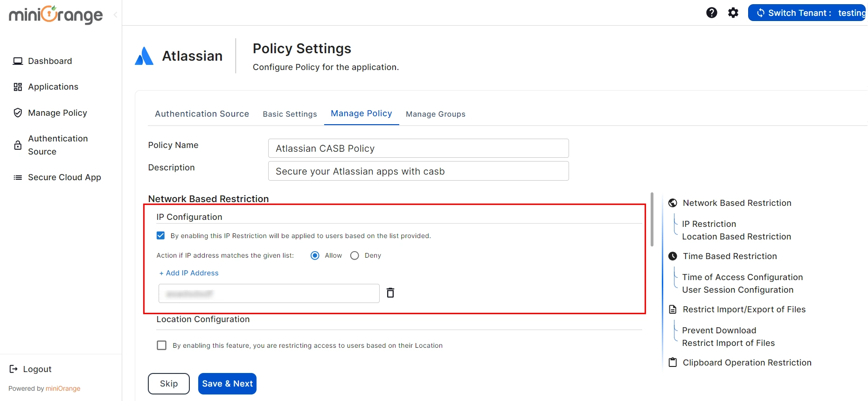The width and height of the screenshot is (868, 401).
Task: Collapse sidebar using chevron arrow
Action: [115, 15]
